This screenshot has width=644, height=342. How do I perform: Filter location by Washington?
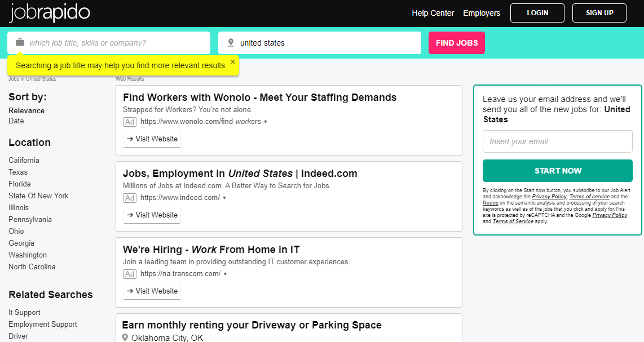[28, 255]
